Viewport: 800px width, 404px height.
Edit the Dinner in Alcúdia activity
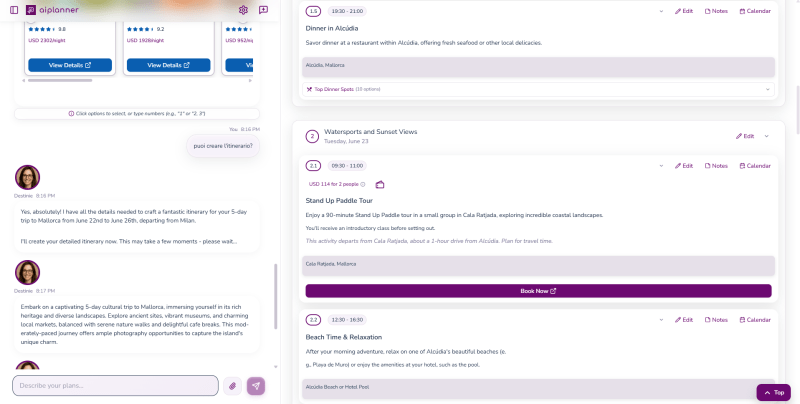pos(684,11)
